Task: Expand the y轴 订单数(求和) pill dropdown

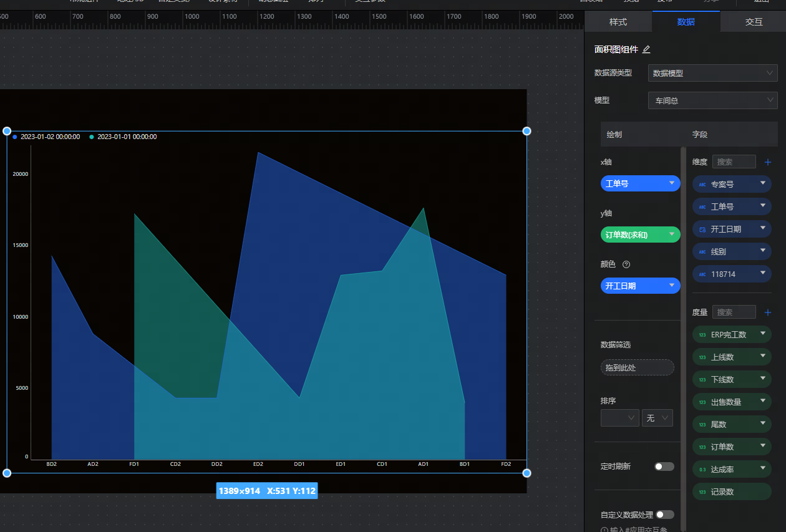Action: click(x=671, y=235)
